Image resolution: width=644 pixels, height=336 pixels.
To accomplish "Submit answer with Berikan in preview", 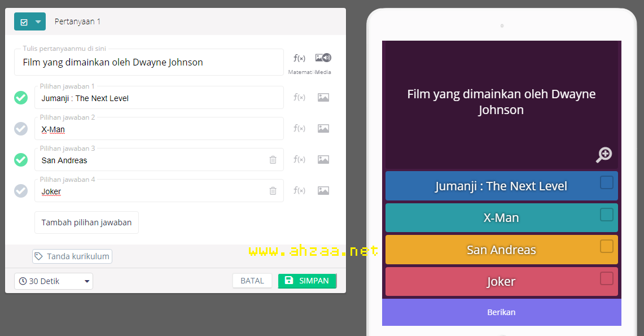I will pyautogui.click(x=501, y=312).
